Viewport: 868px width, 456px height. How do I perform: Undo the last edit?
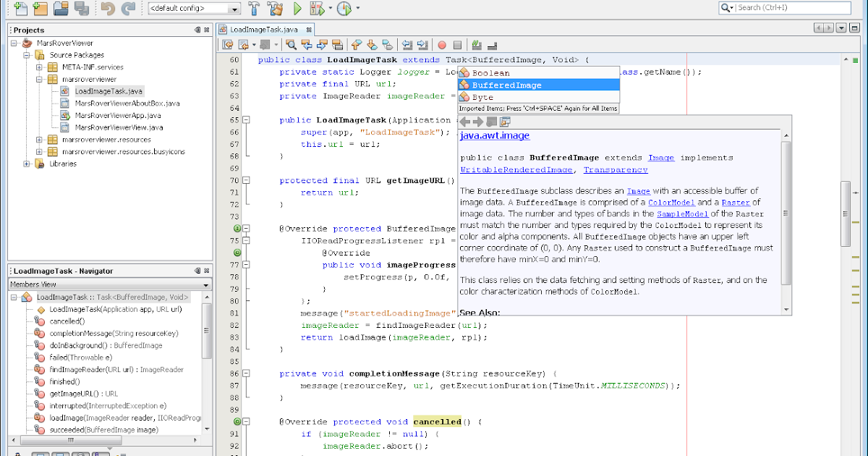(x=107, y=9)
